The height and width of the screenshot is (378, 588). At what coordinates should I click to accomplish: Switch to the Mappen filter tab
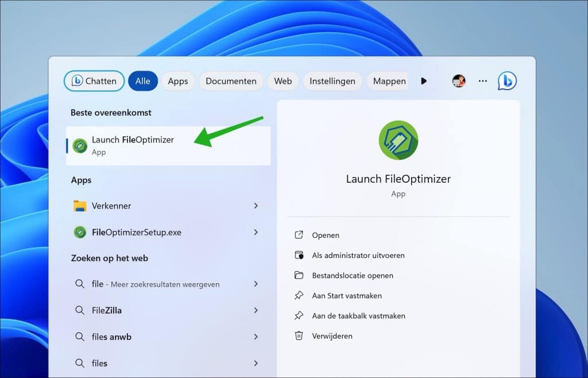click(x=388, y=81)
